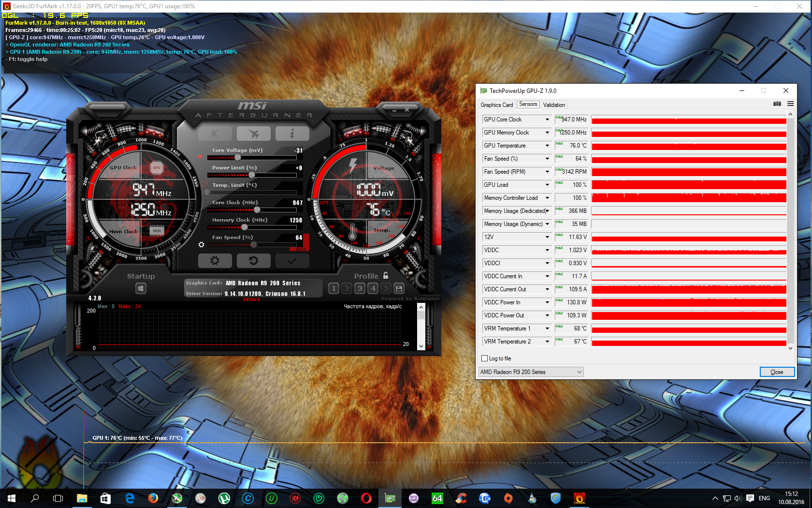The width and height of the screenshot is (812, 508).
Task: Select the GPU-Z Sensors tab
Action: coord(528,105)
